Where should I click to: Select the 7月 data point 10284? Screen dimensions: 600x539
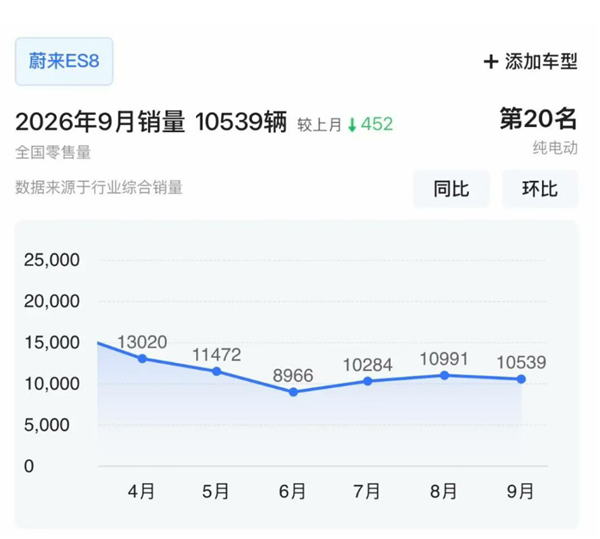coord(368,381)
